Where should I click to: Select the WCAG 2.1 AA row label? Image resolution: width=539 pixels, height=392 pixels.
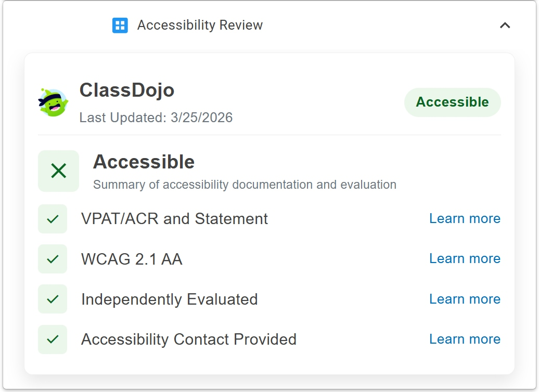tap(132, 259)
